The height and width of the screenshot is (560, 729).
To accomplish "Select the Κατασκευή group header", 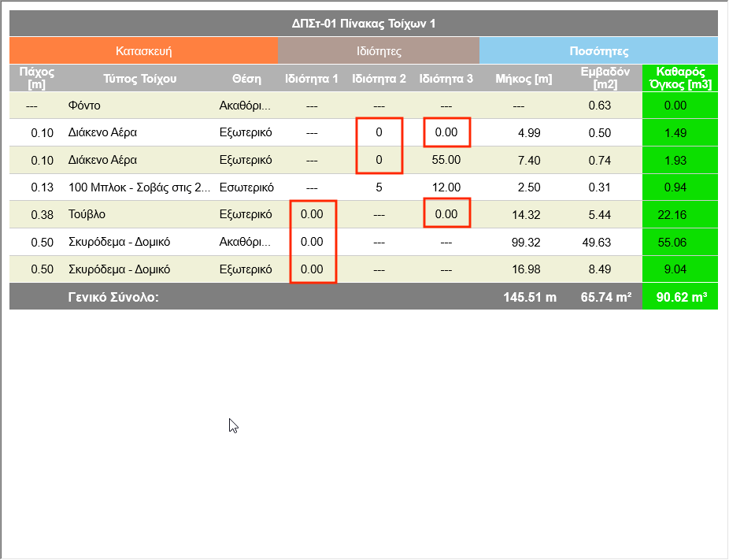I will click(143, 50).
